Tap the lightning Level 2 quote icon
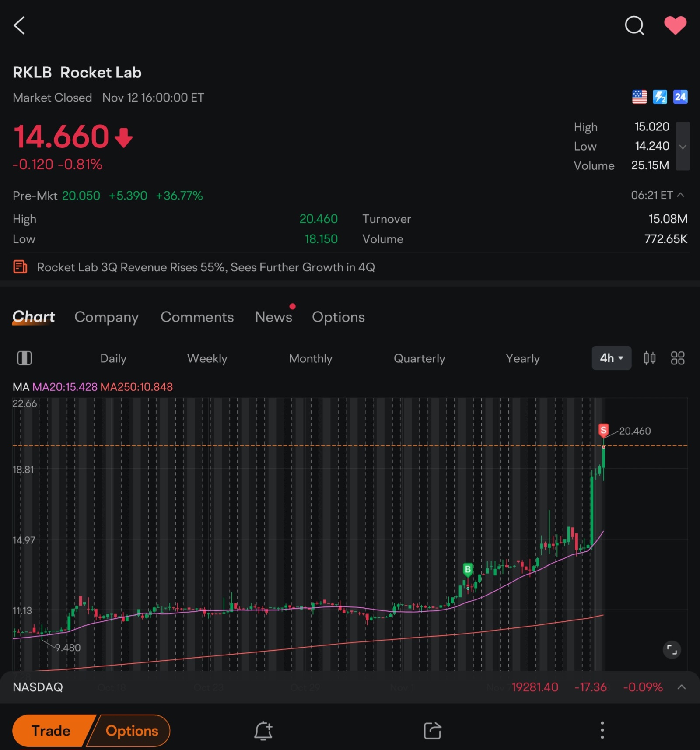700x750 pixels. click(660, 97)
